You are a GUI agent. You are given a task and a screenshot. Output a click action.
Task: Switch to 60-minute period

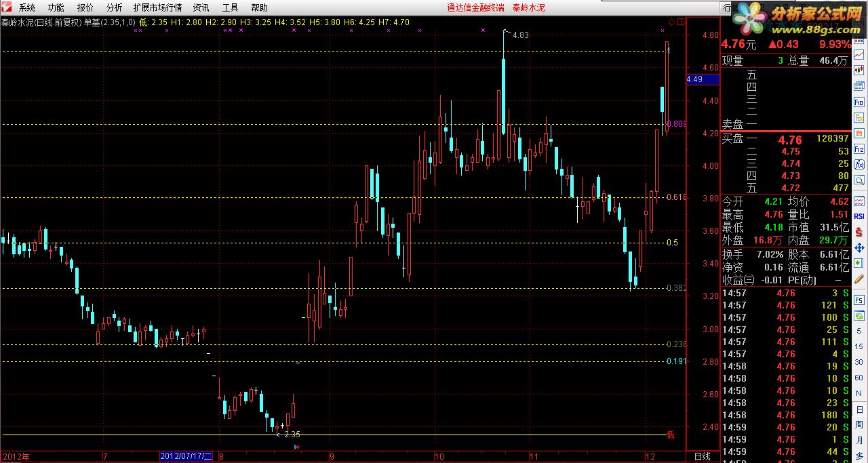pyautogui.click(x=859, y=377)
